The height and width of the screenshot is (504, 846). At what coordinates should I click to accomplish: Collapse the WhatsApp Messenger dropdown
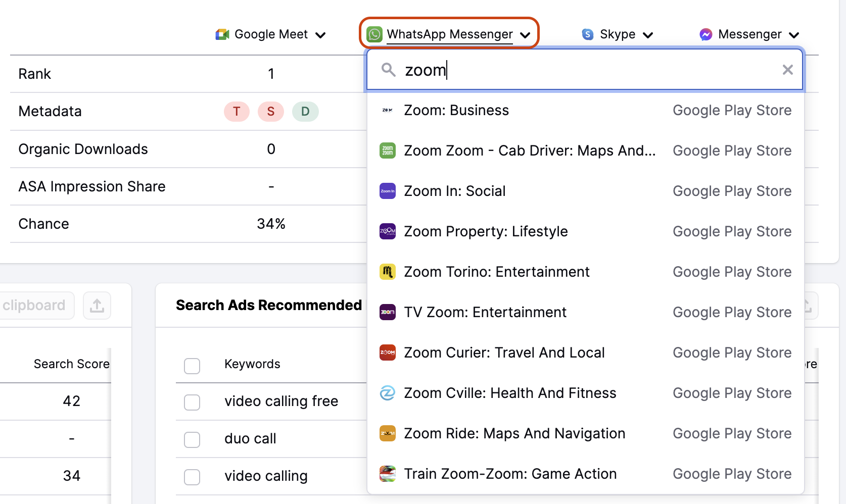coord(526,35)
